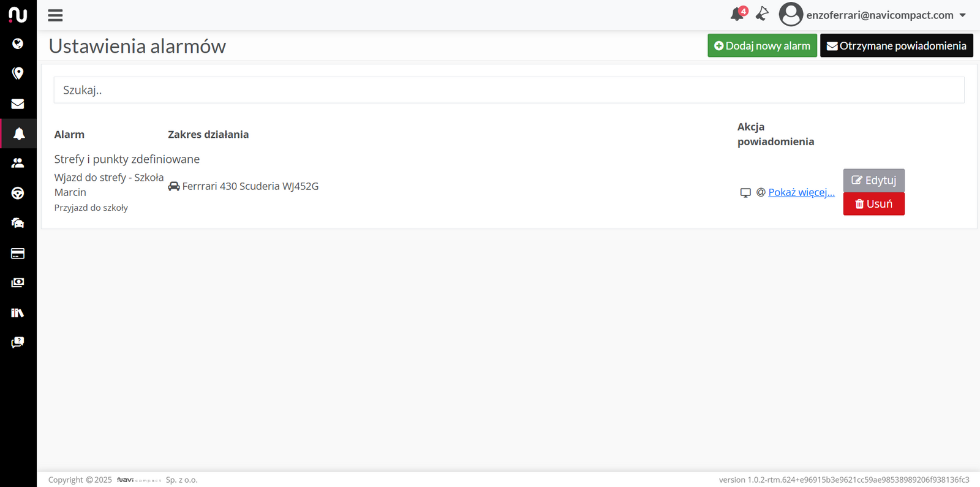Open the globe map view in sidebar

(18, 43)
